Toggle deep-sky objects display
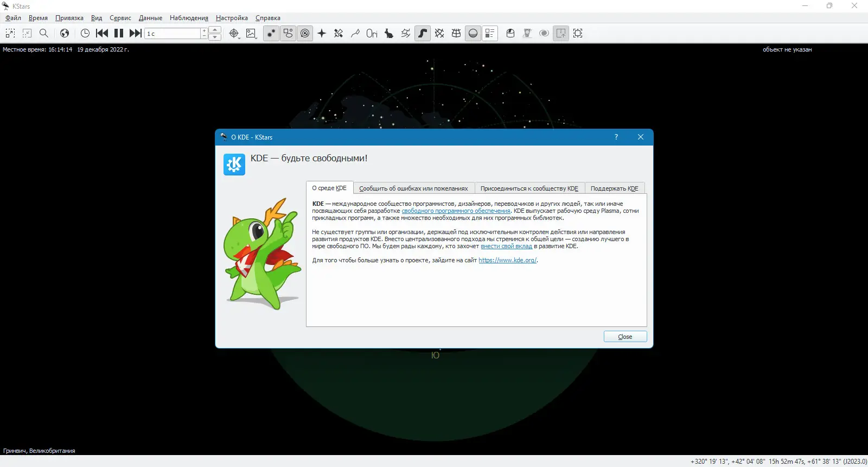This screenshot has width=868, height=467. tap(288, 33)
